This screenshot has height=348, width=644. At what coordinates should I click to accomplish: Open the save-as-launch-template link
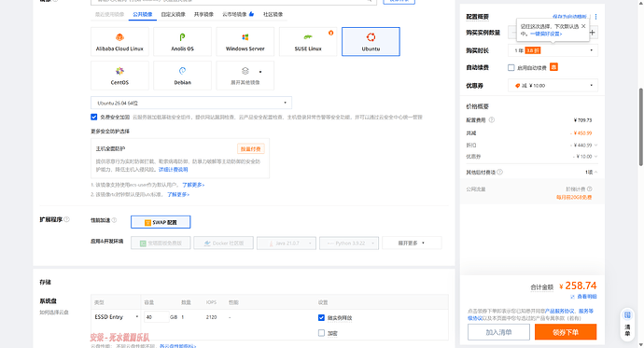pyautogui.click(x=569, y=17)
